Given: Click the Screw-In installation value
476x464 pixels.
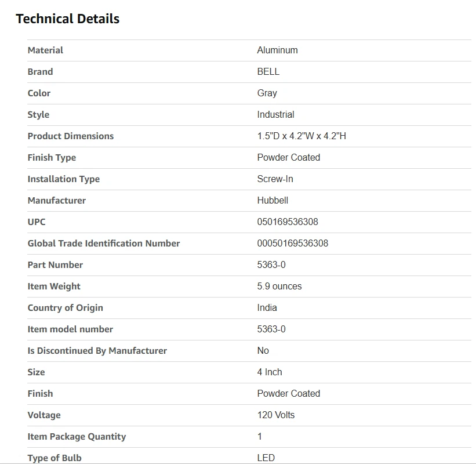Looking at the screenshot, I should pyautogui.click(x=275, y=179).
